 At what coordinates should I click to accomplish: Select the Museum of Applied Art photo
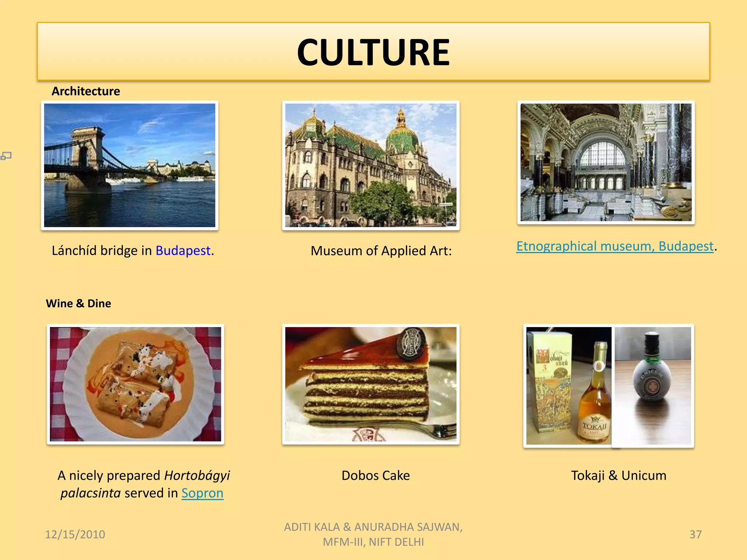click(371, 166)
